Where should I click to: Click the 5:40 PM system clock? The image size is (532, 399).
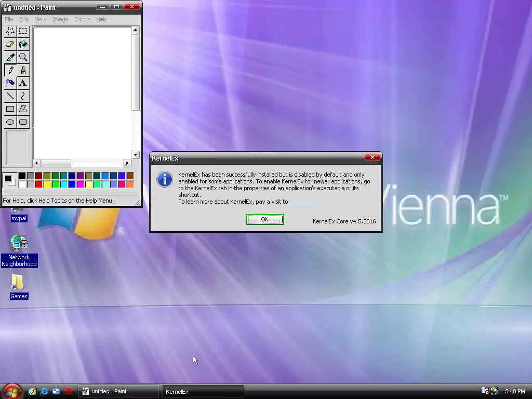pyautogui.click(x=515, y=392)
